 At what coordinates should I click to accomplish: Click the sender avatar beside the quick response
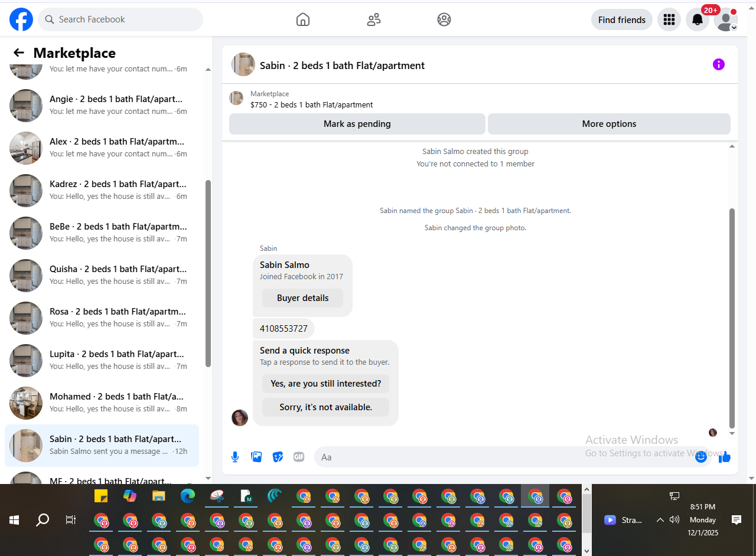tap(240, 418)
